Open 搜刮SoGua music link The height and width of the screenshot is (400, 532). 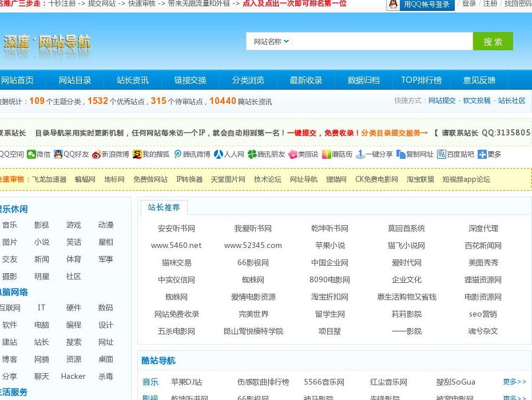pyautogui.click(x=456, y=382)
